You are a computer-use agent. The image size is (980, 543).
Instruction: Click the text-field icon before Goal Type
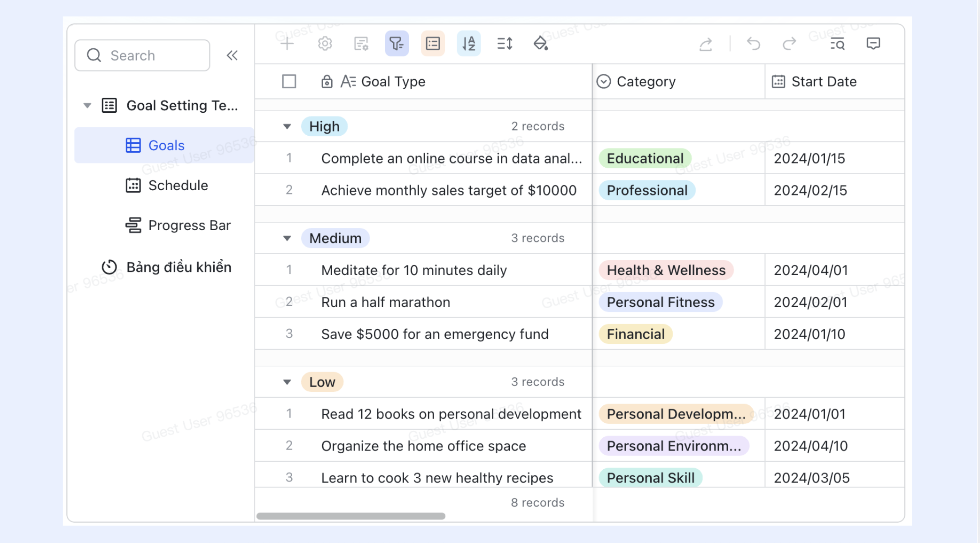point(348,81)
